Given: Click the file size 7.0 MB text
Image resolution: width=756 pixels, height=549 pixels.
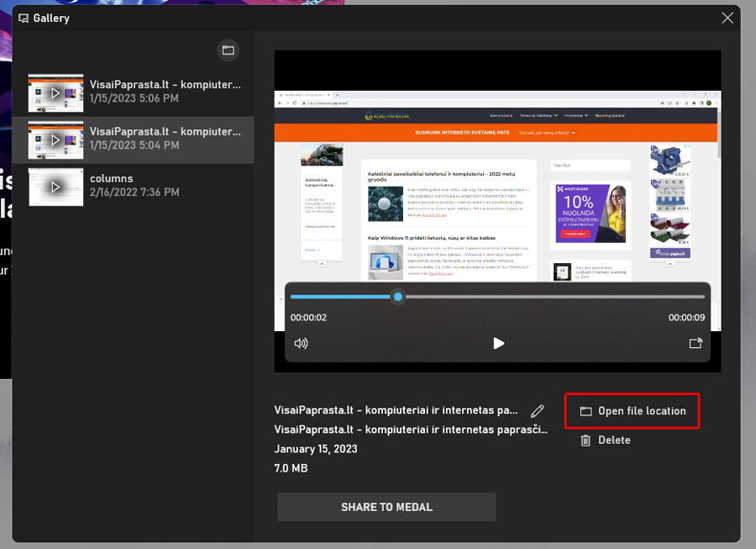Looking at the screenshot, I should coord(291,468).
